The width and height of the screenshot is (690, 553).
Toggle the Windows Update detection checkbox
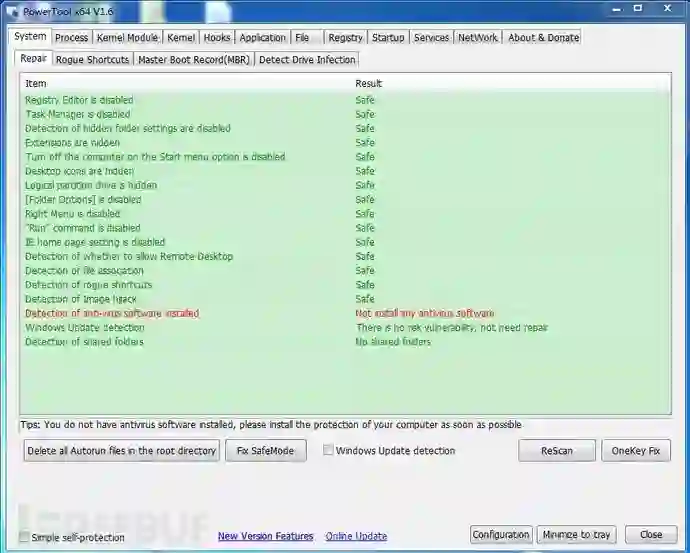coord(328,450)
